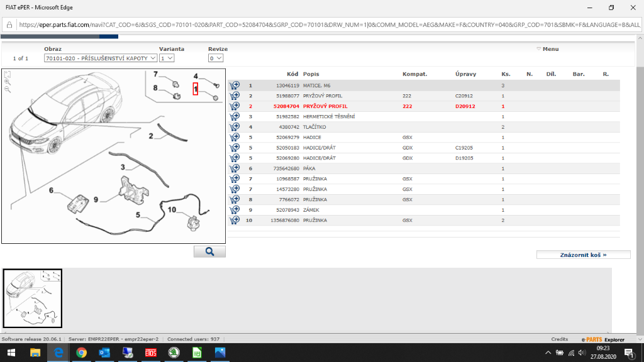Viewport: 644px width, 362px height.
Task: Open the Obraz dropdown list
Action: pyautogui.click(x=100, y=58)
